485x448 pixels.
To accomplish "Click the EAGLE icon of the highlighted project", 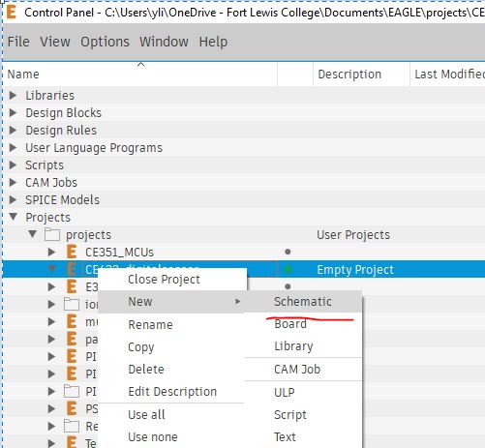I will 72,269.
